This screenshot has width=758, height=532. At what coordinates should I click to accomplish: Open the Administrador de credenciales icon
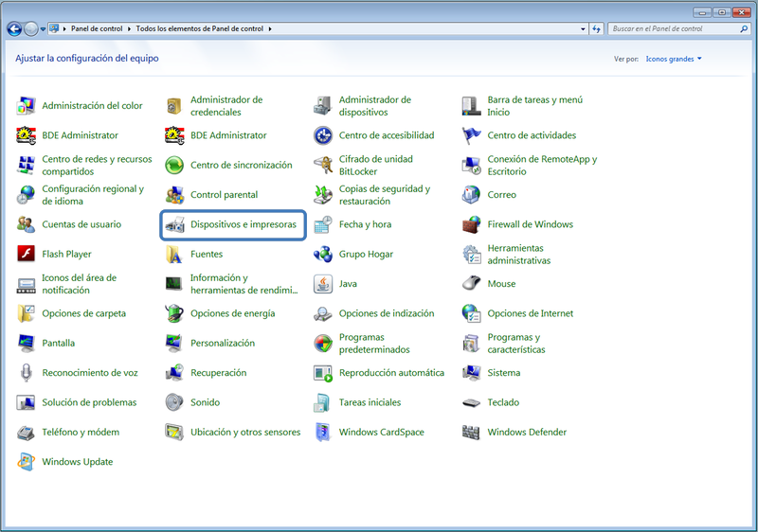174,106
